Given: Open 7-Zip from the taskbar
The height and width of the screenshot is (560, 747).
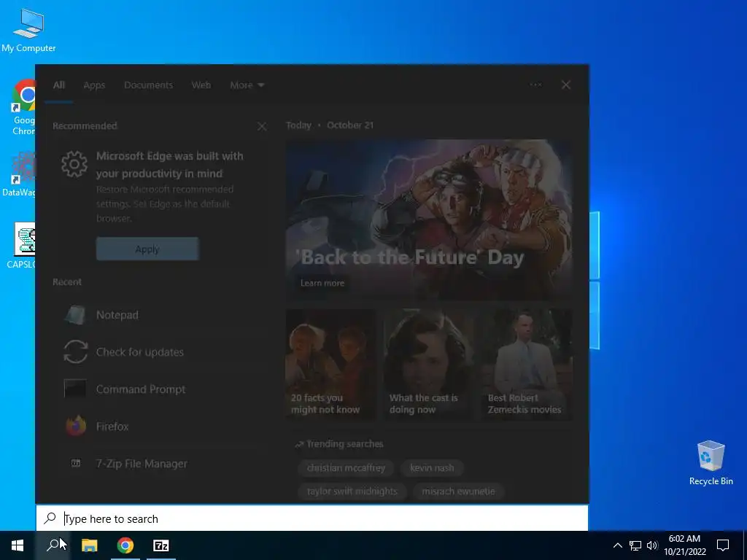Looking at the screenshot, I should pos(161,545).
